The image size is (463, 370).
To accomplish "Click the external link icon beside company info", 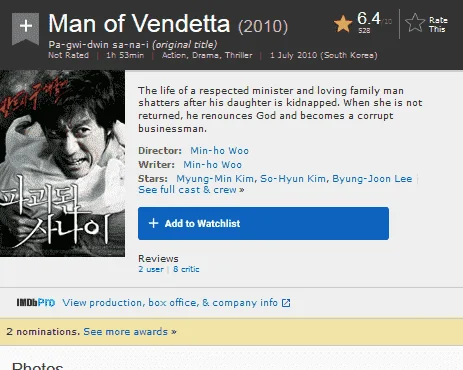I will (x=286, y=303).
